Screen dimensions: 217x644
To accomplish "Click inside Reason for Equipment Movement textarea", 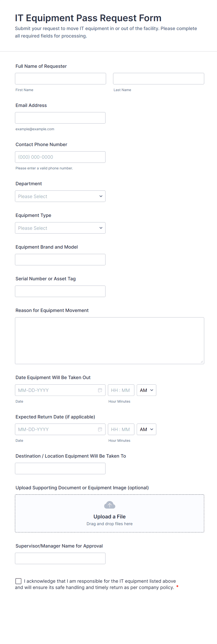I will point(109,340).
